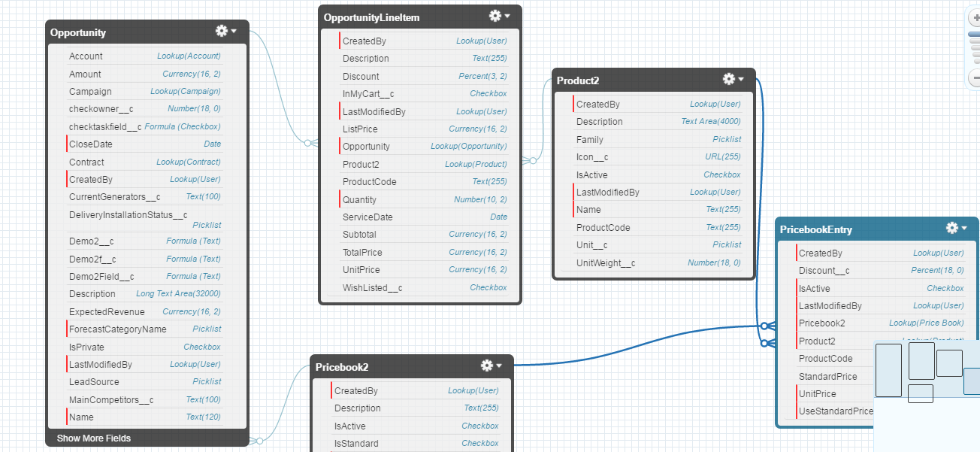980x452 pixels.
Task: Click the Pricebook2 lookup field in PricebookEntry
Action: click(882, 323)
